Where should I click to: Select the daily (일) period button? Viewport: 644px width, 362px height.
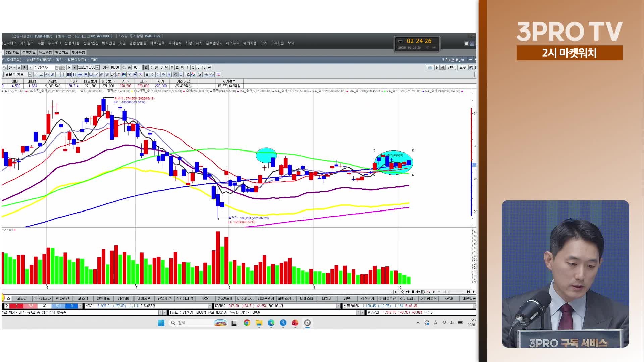tap(146, 67)
